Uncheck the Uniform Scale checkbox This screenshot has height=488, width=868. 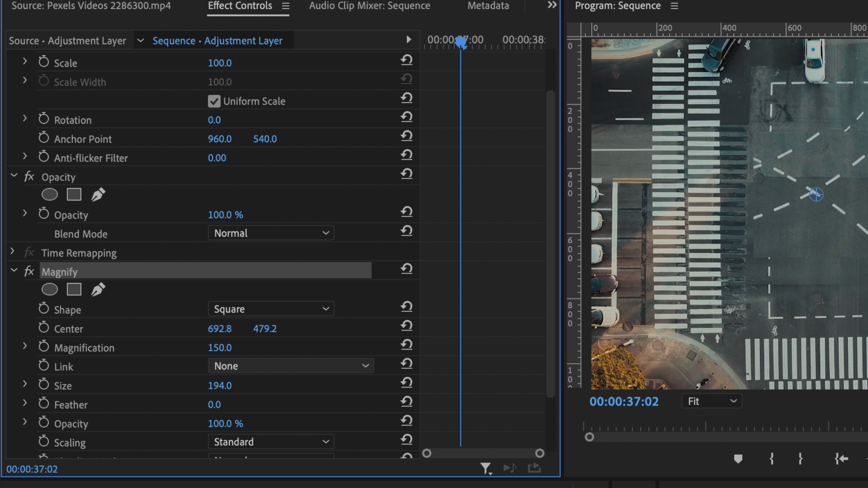(214, 101)
